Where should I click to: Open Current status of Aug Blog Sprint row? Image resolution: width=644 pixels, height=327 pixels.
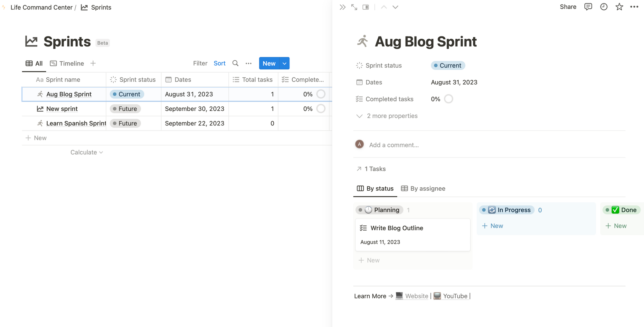click(x=127, y=94)
